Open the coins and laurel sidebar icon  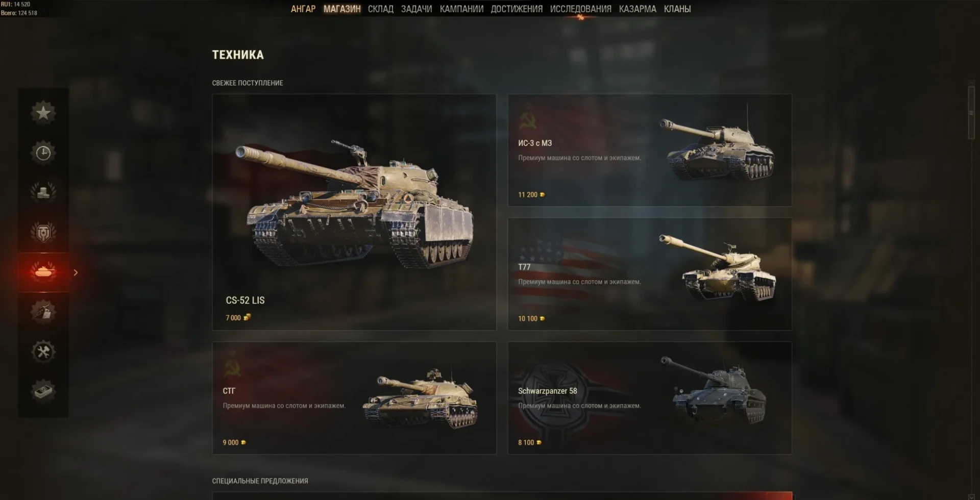(x=43, y=192)
